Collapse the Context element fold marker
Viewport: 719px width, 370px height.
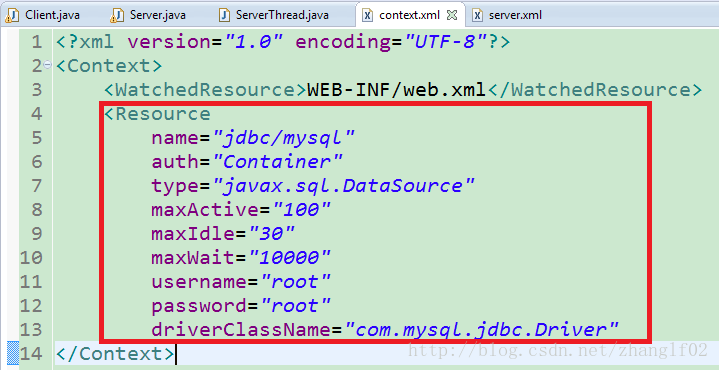[x=48, y=66]
